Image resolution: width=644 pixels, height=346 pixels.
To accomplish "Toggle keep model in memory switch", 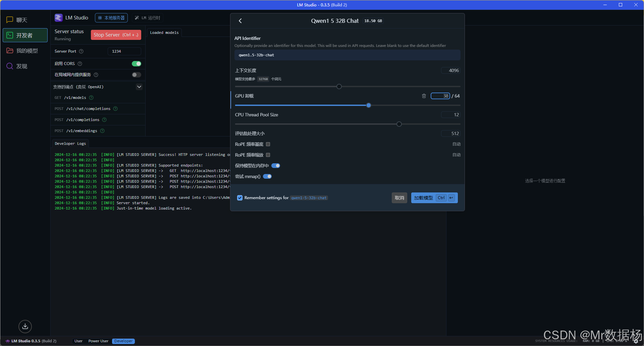I will [276, 166].
